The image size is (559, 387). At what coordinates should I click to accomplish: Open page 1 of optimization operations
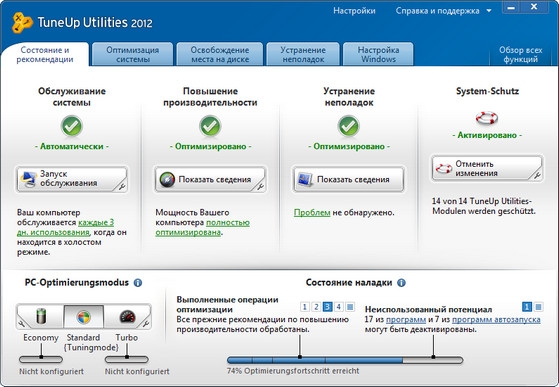click(304, 307)
